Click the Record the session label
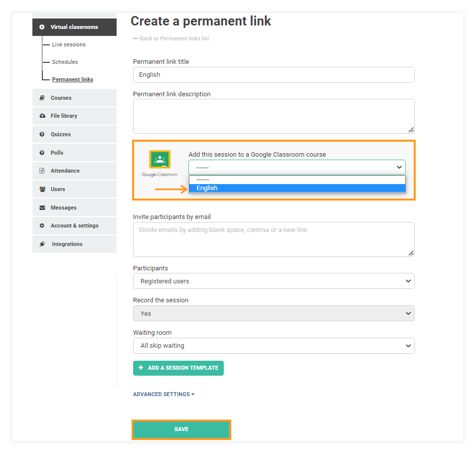This screenshot has width=476, height=454. [160, 300]
